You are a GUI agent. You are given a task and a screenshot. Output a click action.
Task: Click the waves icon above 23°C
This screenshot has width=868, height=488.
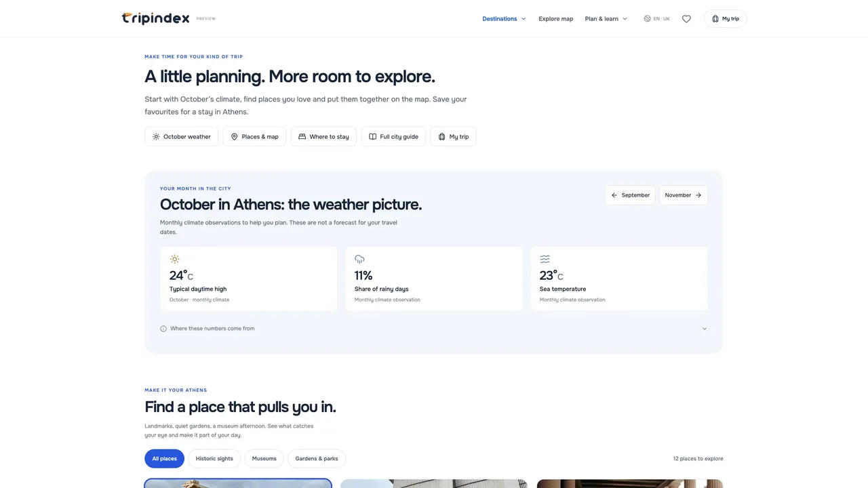click(x=545, y=259)
